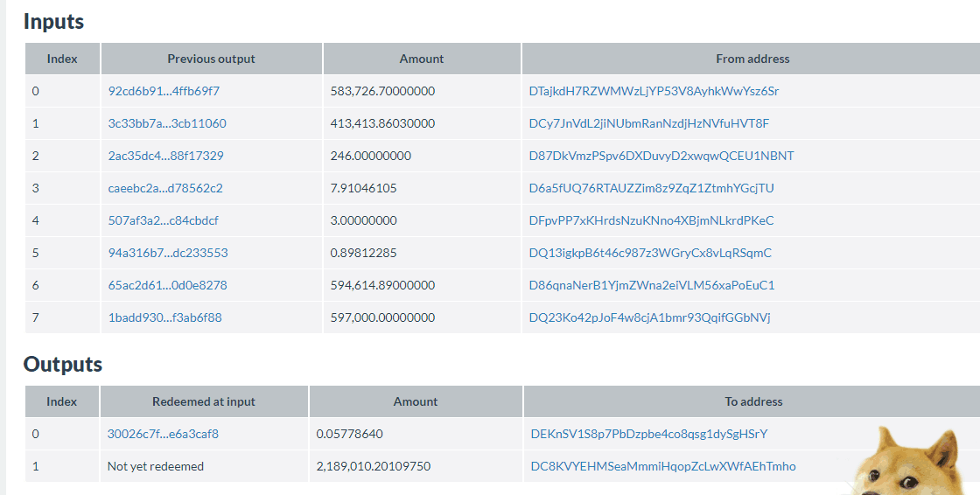Open previous output 65ac2d61...0d0e8278
This screenshot has height=495, width=980.
(167, 286)
